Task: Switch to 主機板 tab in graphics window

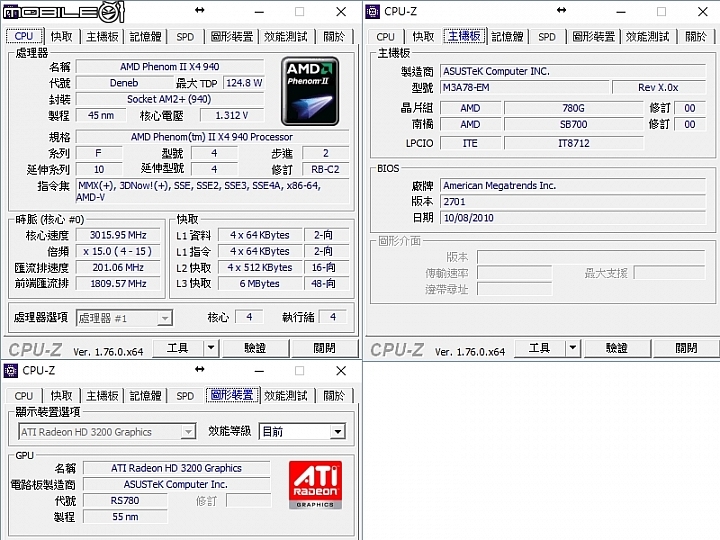Action: [x=102, y=395]
